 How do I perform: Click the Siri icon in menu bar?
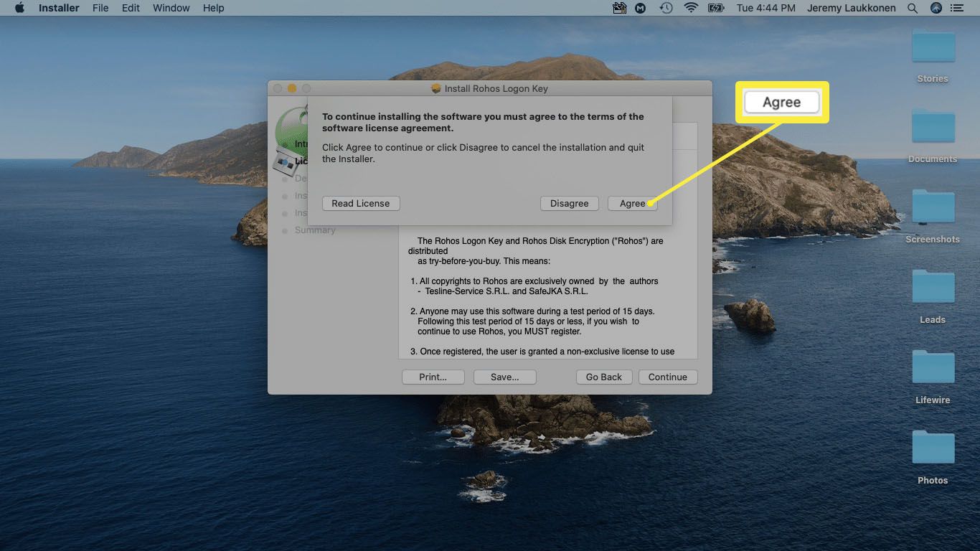936,8
